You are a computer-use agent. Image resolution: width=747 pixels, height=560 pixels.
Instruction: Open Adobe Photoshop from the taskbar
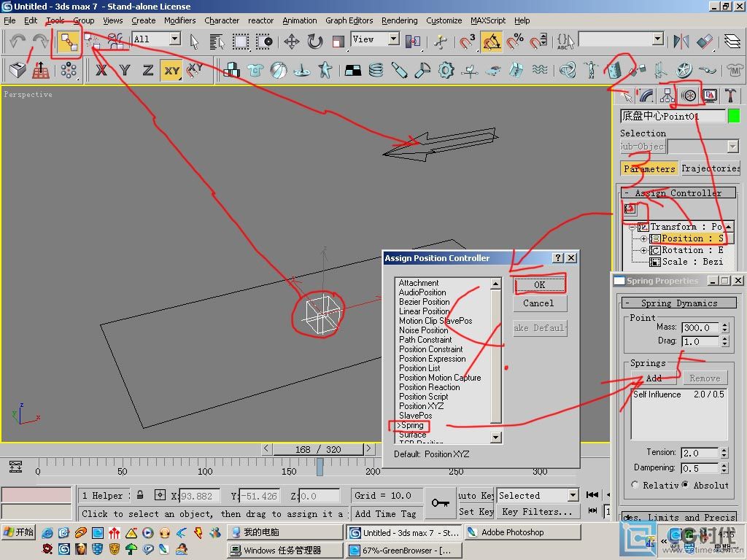pos(522,532)
